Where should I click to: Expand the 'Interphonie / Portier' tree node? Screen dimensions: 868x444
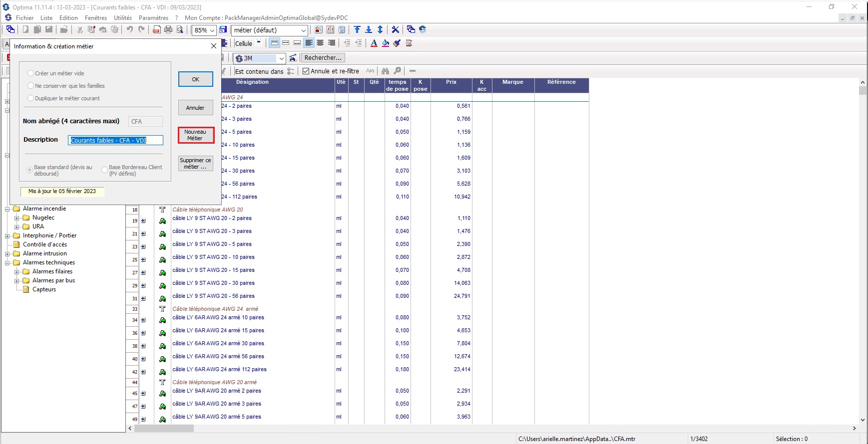point(7,236)
